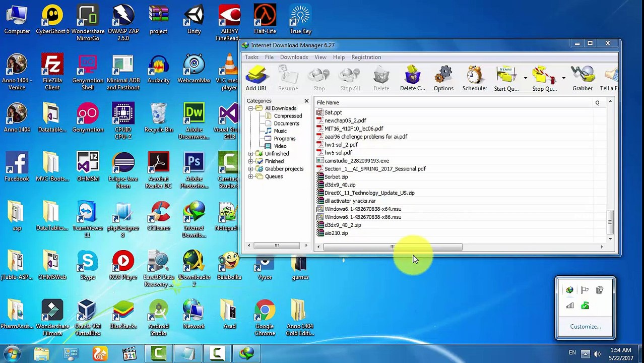The width and height of the screenshot is (644, 363).
Task: Expand the Finished category node
Action: point(251,161)
